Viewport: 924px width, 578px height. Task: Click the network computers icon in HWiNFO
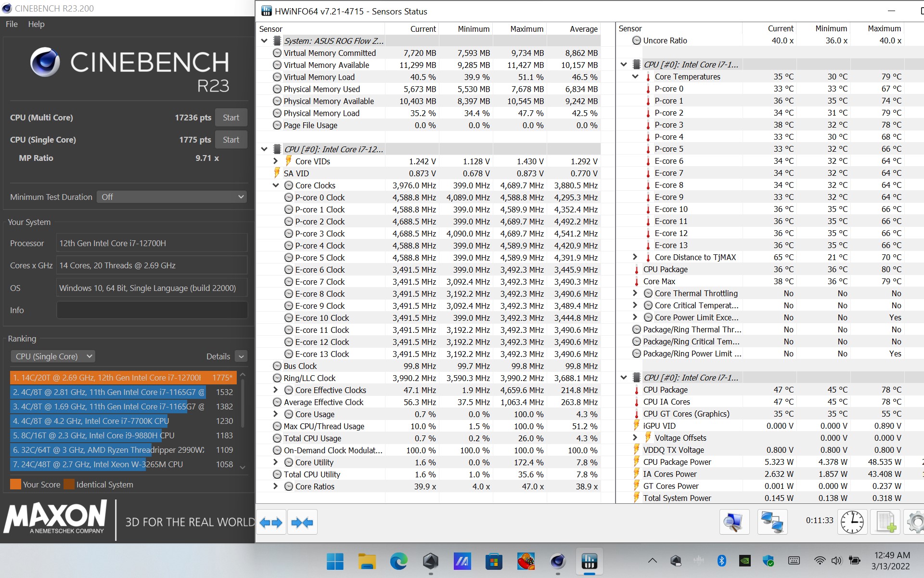[772, 522]
